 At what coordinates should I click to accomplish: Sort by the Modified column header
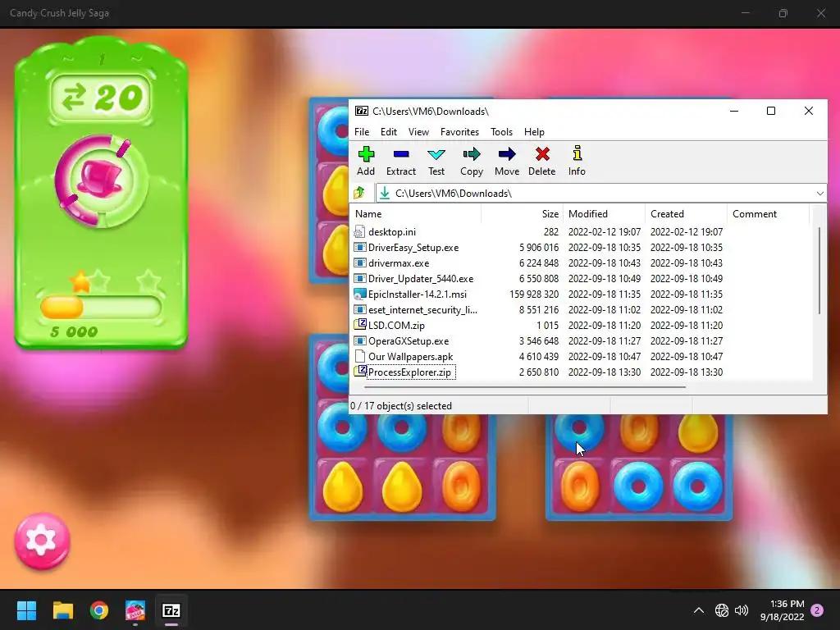(x=604, y=214)
